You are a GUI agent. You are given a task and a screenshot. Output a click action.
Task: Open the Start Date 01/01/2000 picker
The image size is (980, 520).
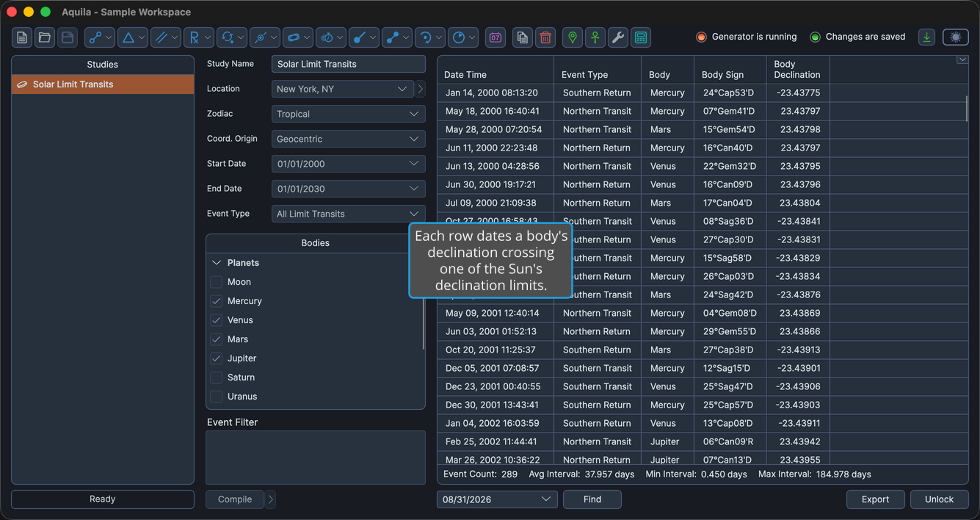(349, 164)
